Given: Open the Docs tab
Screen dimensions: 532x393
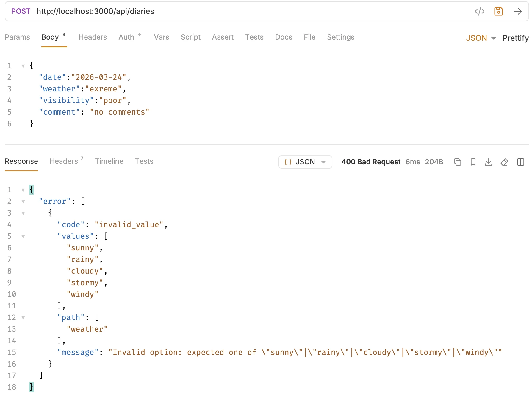Looking at the screenshot, I should click(x=284, y=37).
